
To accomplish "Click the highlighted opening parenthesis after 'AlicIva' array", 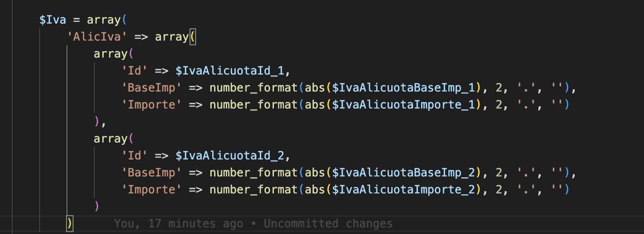I will (x=192, y=37).
